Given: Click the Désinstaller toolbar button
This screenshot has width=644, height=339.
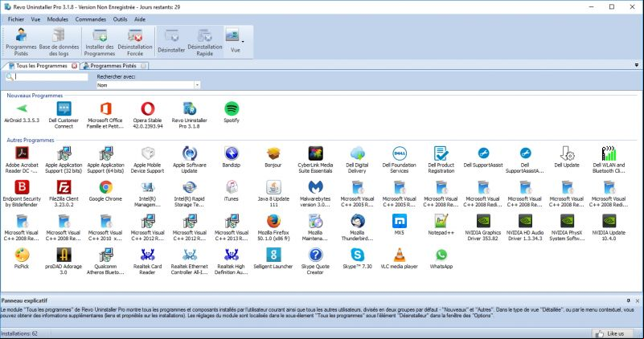Looking at the screenshot, I should 171,42.
